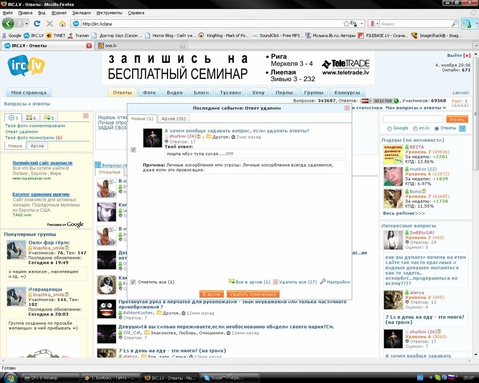
Task: Bookmark page using the star icon
Action: pos(346,24)
